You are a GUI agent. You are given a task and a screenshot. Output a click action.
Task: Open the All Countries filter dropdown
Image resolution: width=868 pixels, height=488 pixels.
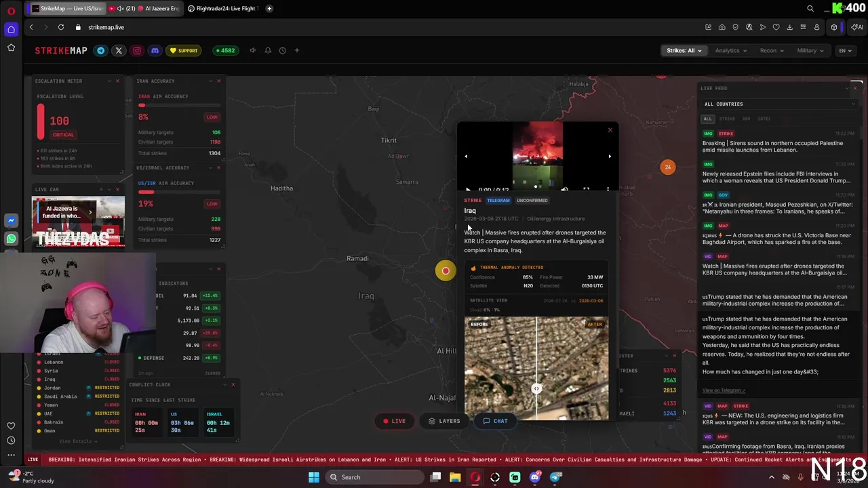click(x=778, y=104)
